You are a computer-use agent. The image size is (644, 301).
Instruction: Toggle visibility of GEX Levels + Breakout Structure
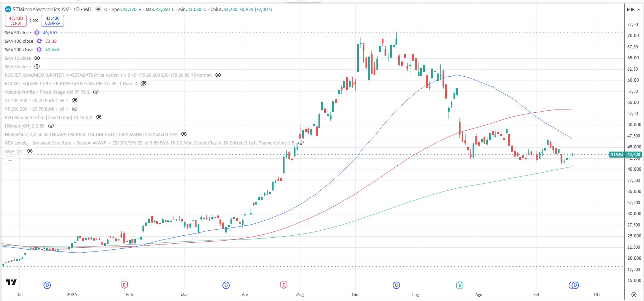[301, 143]
